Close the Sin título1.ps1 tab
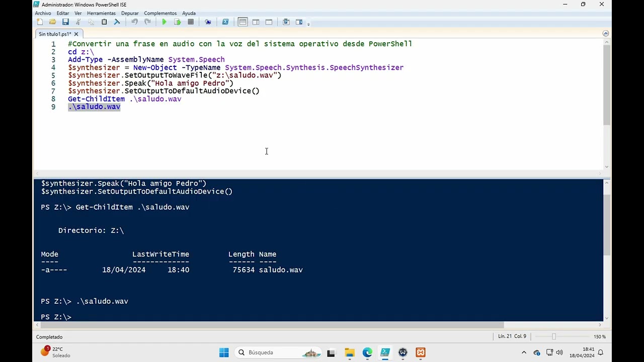This screenshot has width=644, height=362. click(x=76, y=34)
